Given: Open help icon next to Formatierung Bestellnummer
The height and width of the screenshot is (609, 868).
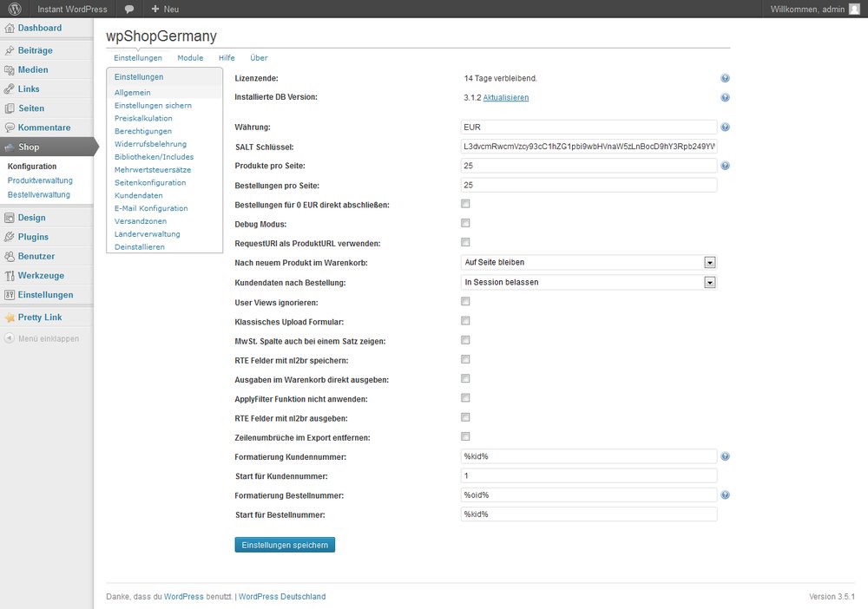Looking at the screenshot, I should pos(725,494).
